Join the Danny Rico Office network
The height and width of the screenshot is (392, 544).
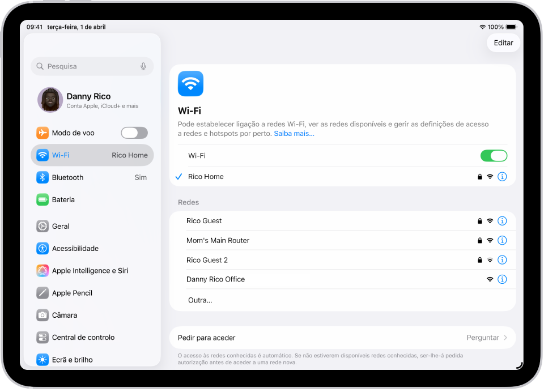pos(342,279)
